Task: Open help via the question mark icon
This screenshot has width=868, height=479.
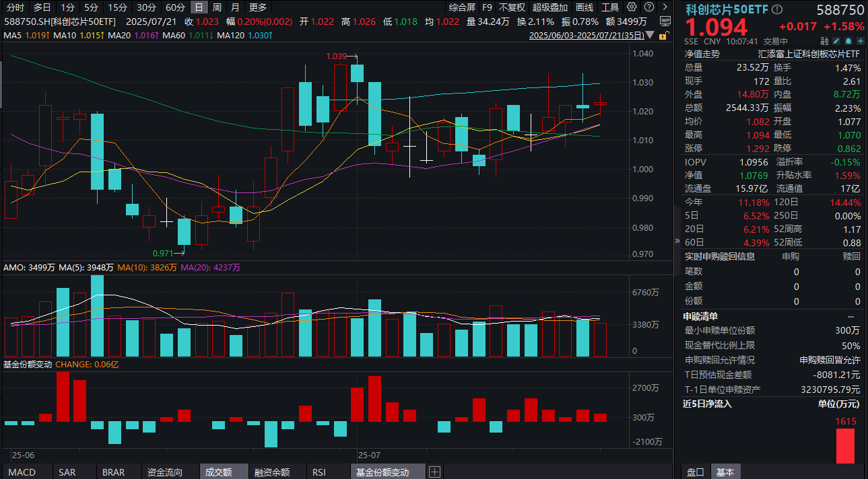Action: click(x=648, y=7)
